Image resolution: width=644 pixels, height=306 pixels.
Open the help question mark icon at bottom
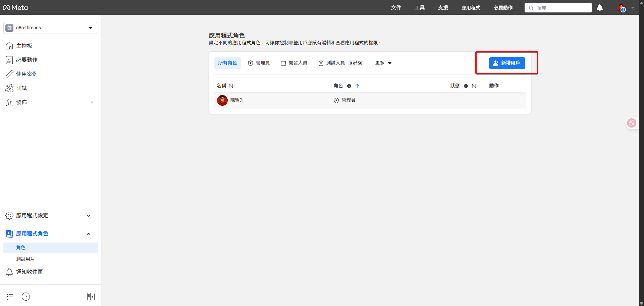[26, 297]
